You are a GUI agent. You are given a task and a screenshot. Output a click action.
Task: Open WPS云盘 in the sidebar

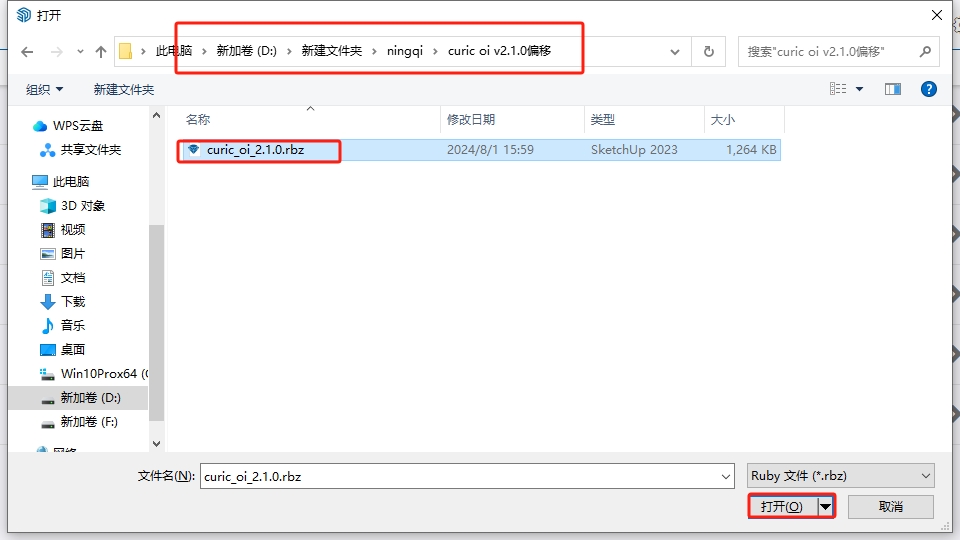[78, 126]
